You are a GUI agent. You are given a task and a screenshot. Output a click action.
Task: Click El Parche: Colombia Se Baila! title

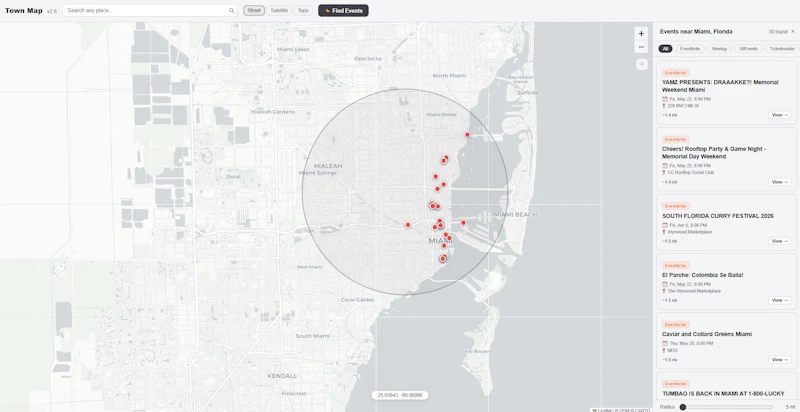pos(703,275)
